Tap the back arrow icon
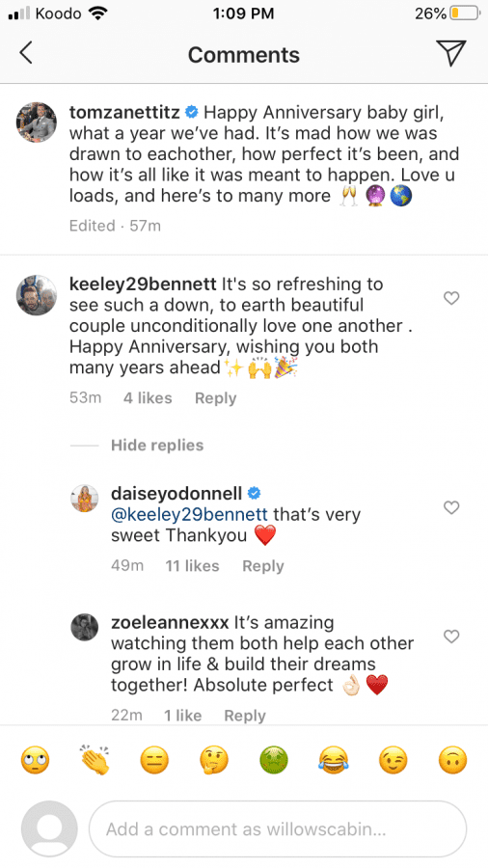 [26, 54]
